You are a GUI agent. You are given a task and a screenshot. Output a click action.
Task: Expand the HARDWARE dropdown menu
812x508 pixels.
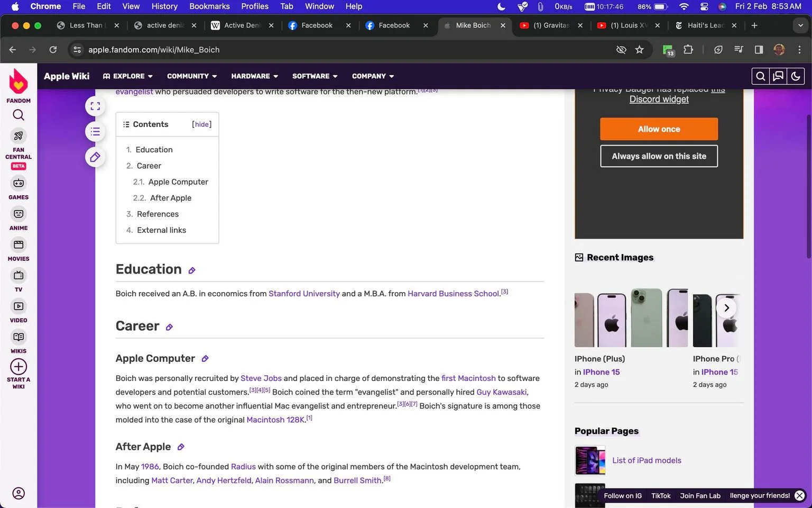(x=255, y=76)
